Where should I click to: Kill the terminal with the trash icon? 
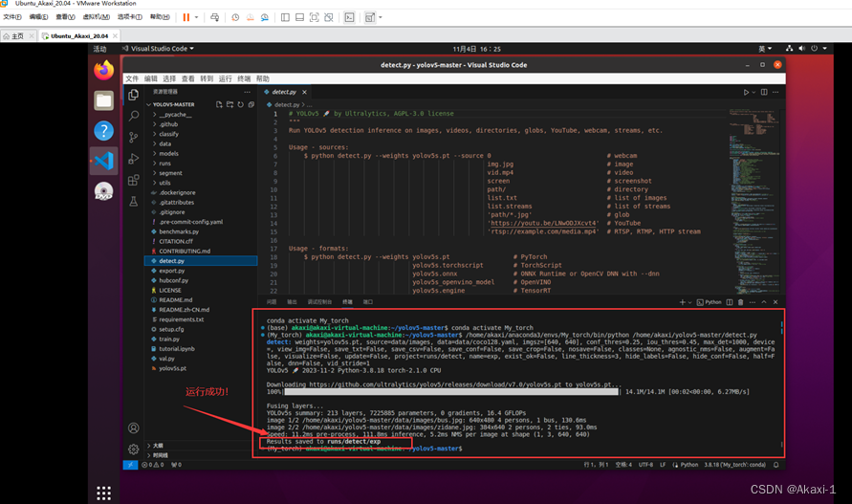pos(741,302)
